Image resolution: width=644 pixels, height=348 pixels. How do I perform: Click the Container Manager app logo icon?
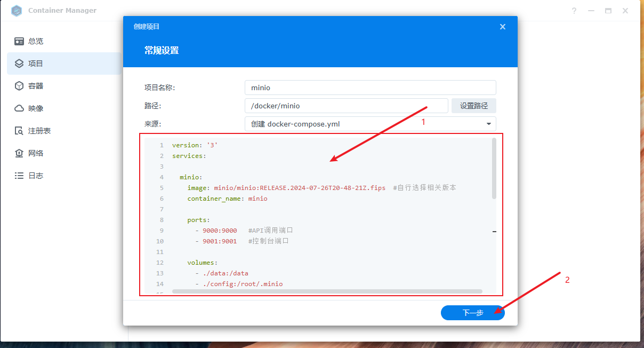(x=17, y=11)
